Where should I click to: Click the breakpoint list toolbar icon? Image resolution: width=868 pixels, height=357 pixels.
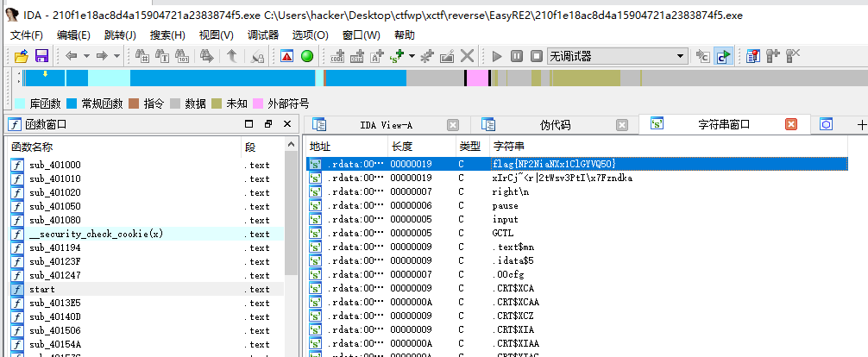(x=753, y=56)
